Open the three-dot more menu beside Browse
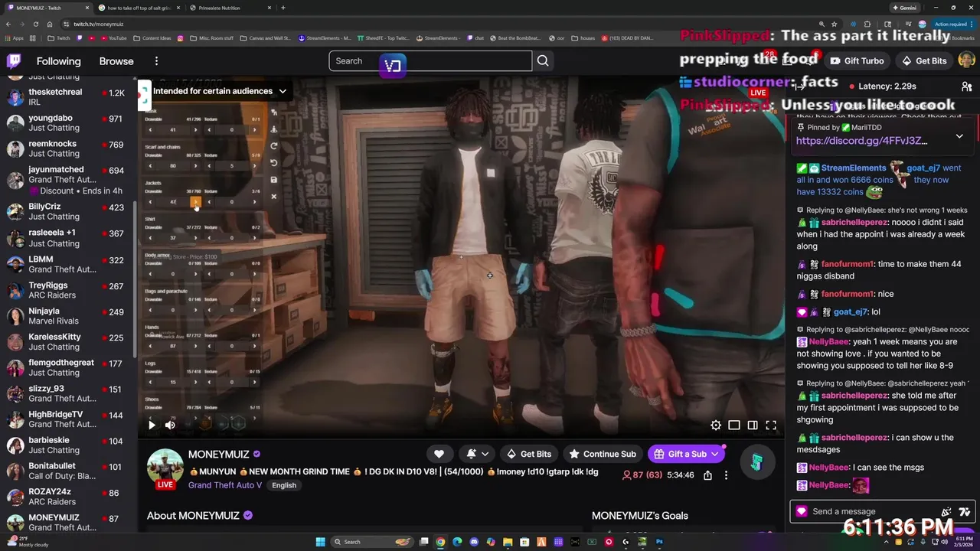The width and height of the screenshot is (980, 551). click(x=156, y=61)
